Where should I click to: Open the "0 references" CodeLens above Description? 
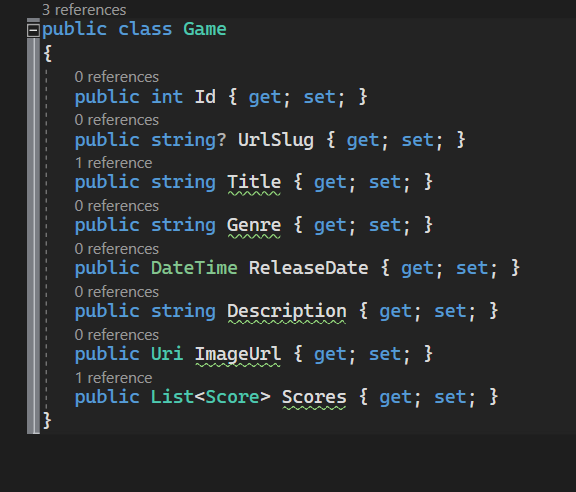116,292
